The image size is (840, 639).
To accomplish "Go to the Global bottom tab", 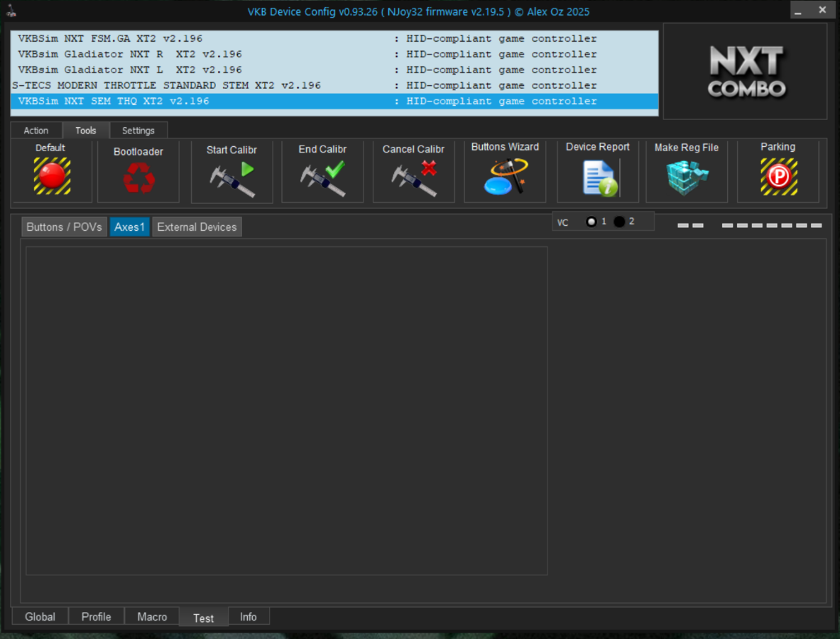I will 40,617.
